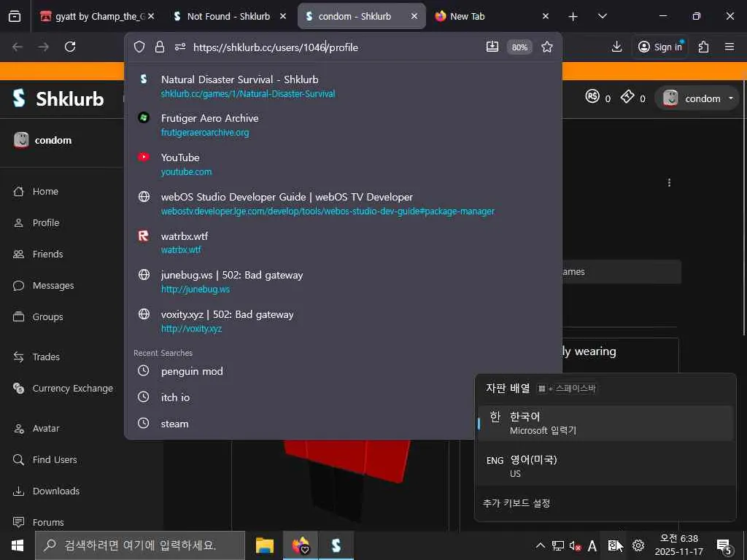Open the taskbar clock and date
Viewport: 747px width, 560px height.
[678, 545]
